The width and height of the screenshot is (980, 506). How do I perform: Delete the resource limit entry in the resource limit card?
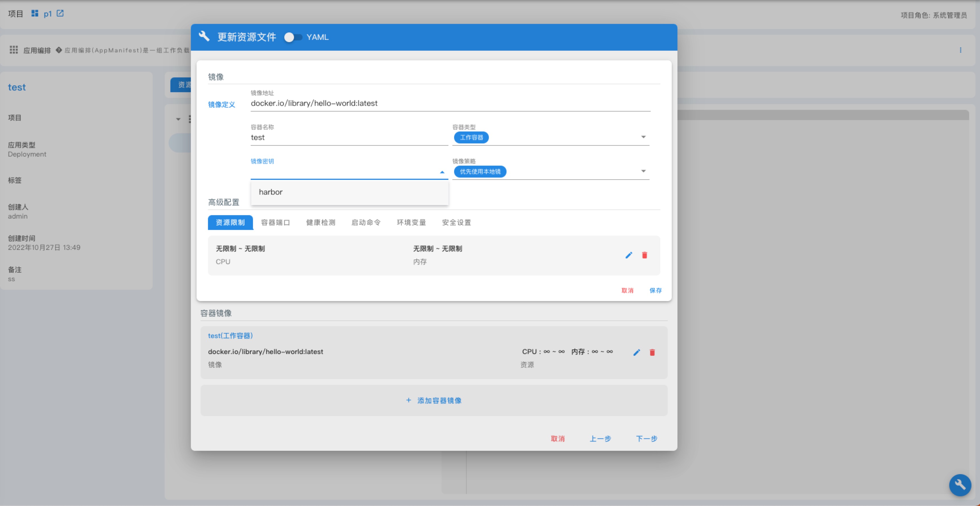click(x=644, y=255)
